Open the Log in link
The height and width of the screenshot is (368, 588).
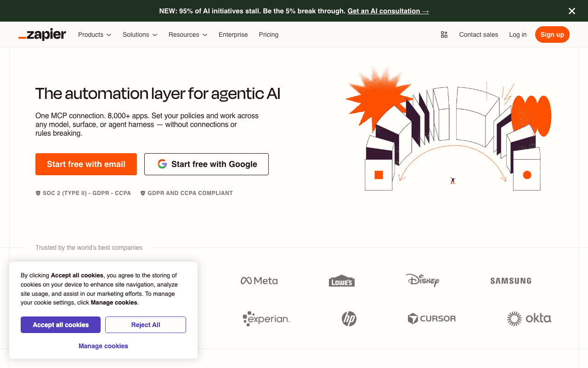pos(518,34)
